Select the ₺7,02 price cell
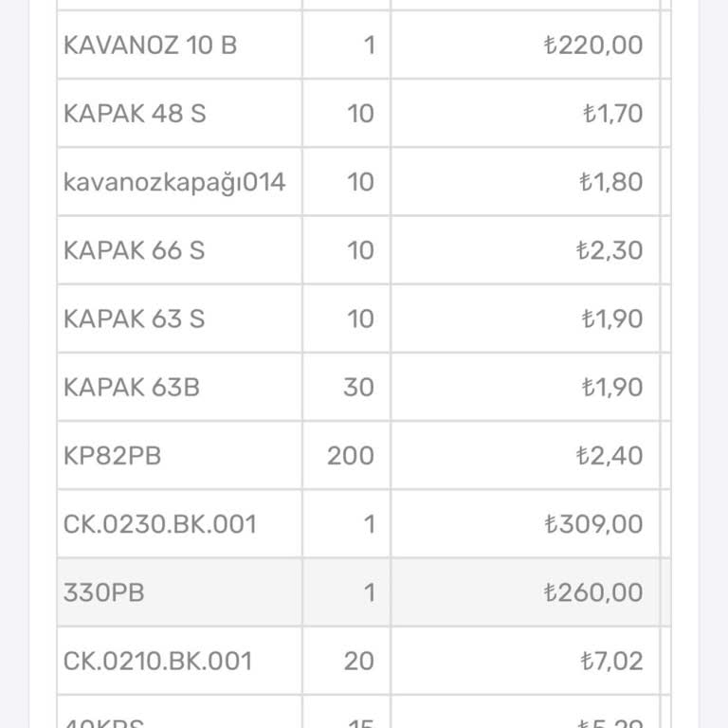Image resolution: width=728 pixels, height=728 pixels. point(525,661)
